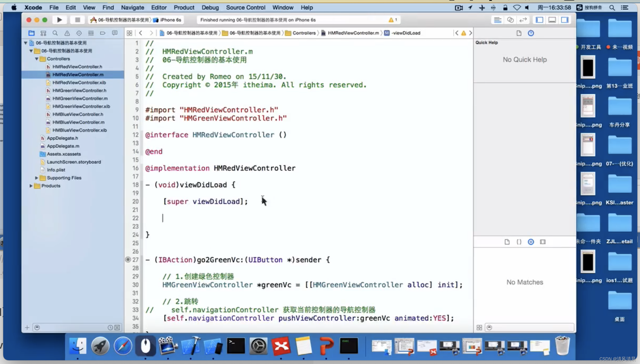Jump to next issue arrow
Image resolution: width=640 pixels, height=364 pixels.
point(471,33)
